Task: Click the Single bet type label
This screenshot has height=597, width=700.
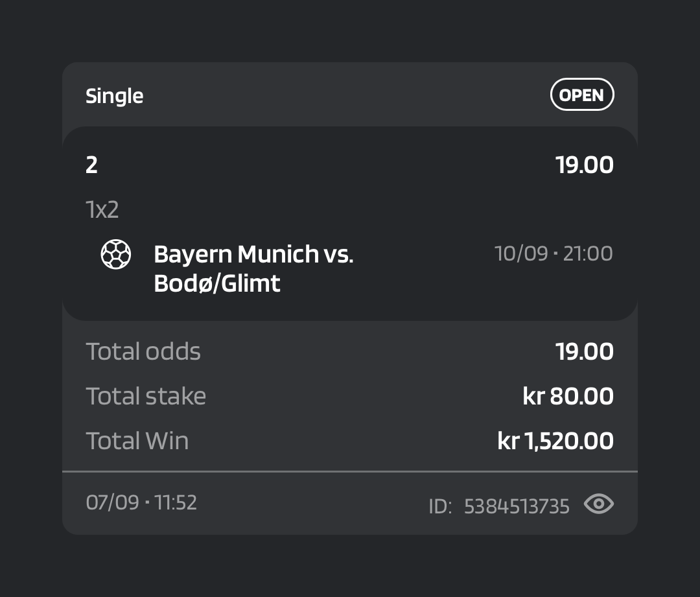Action: point(114,97)
